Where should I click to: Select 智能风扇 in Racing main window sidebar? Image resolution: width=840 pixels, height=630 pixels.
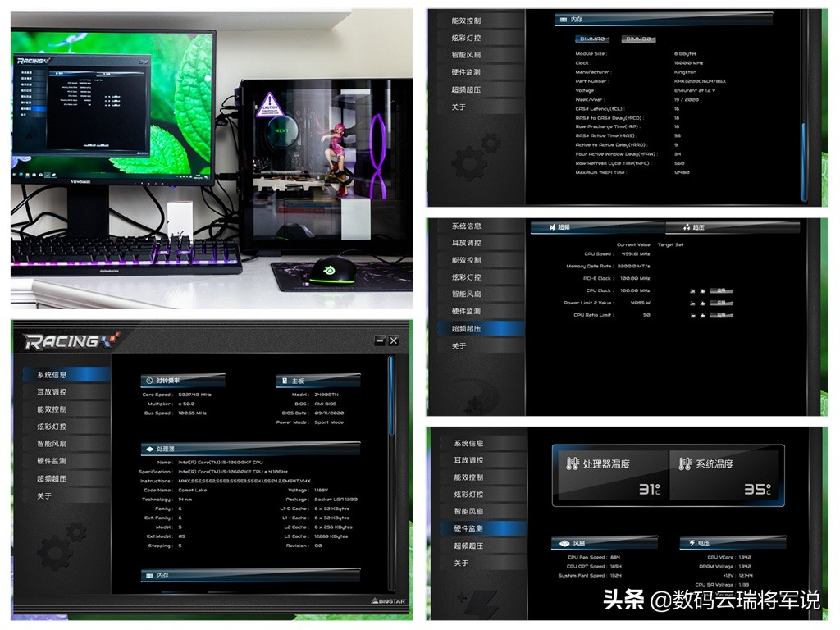point(66,444)
